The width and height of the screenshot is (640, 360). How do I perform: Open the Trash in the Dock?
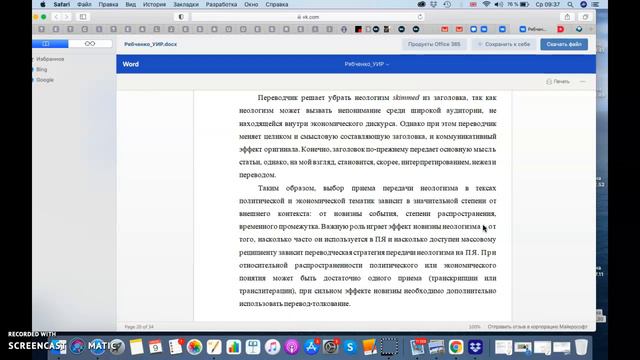[x=581, y=347]
